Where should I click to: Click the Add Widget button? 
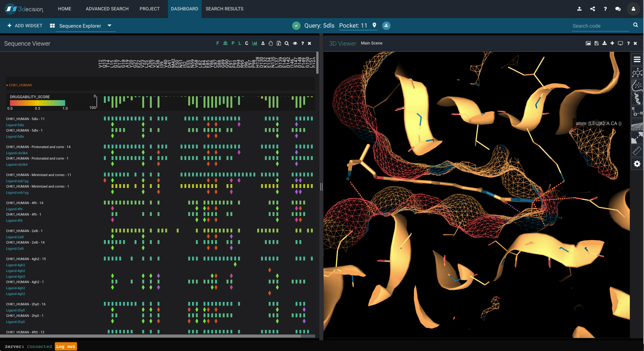click(25, 26)
